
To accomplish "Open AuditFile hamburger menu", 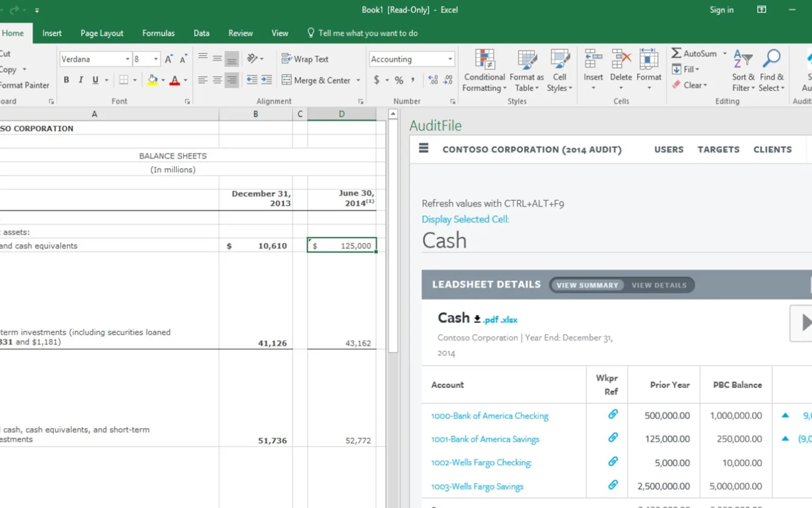I will click(424, 148).
